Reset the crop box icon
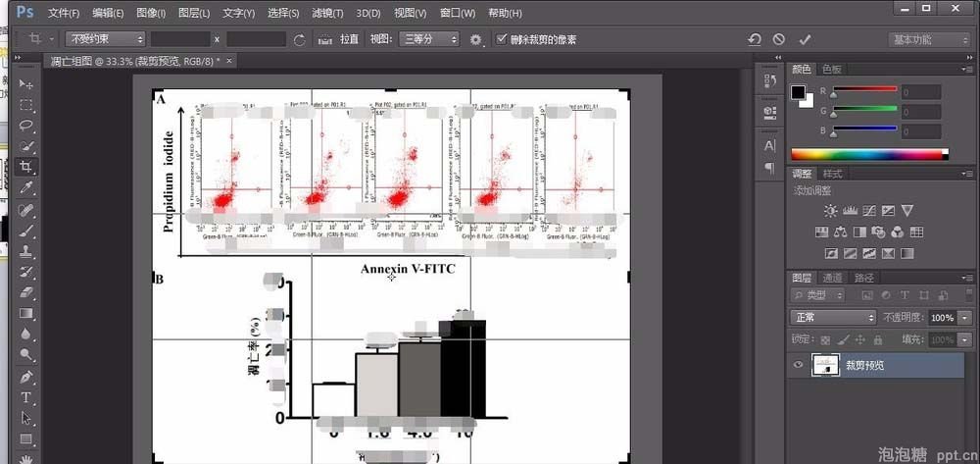Viewport: 980px width, 464px height. [754, 39]
